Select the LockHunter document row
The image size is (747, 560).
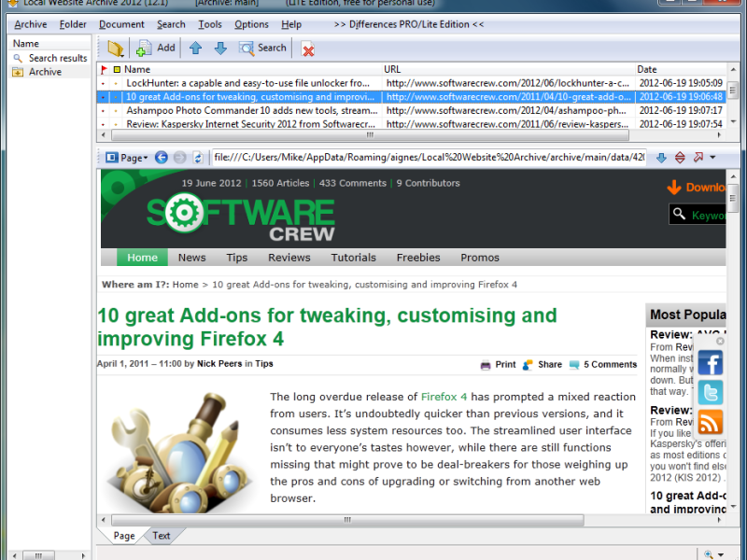pyautogui.click(x=412, y=83)
